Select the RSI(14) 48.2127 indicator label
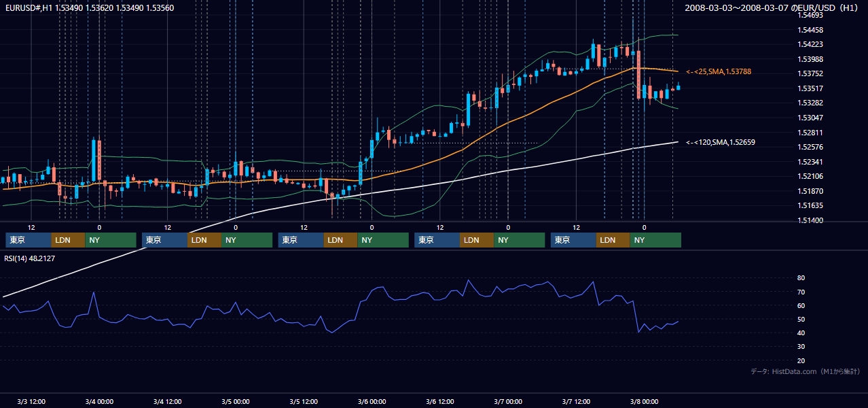 click(30, 258)
